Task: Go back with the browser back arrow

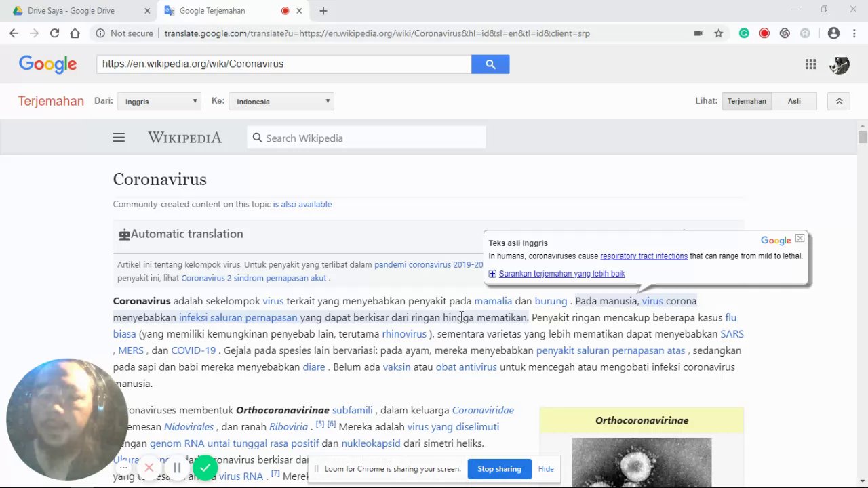Action: click(14, 33)
